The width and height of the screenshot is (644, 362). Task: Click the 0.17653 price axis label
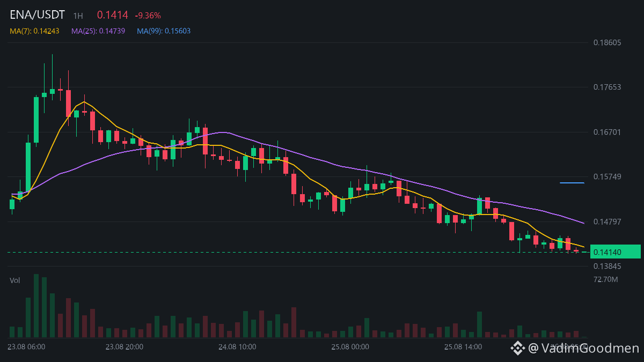pos(607,87)
